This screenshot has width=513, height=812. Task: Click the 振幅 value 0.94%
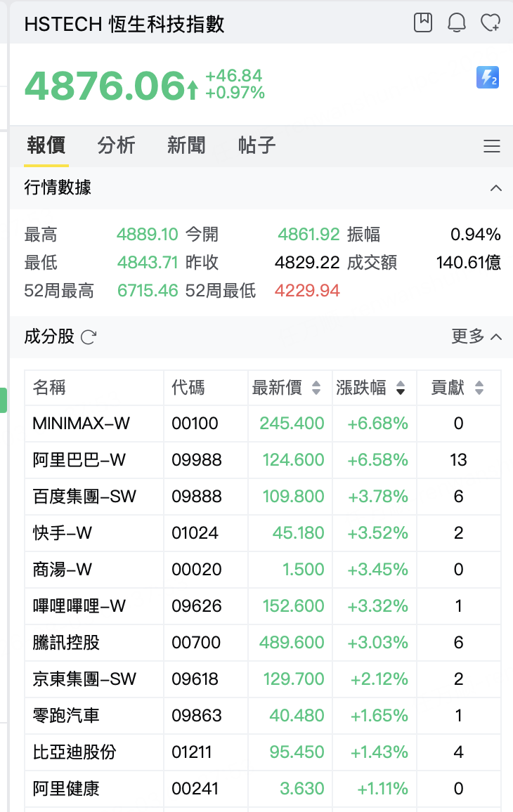coord(475,235)
